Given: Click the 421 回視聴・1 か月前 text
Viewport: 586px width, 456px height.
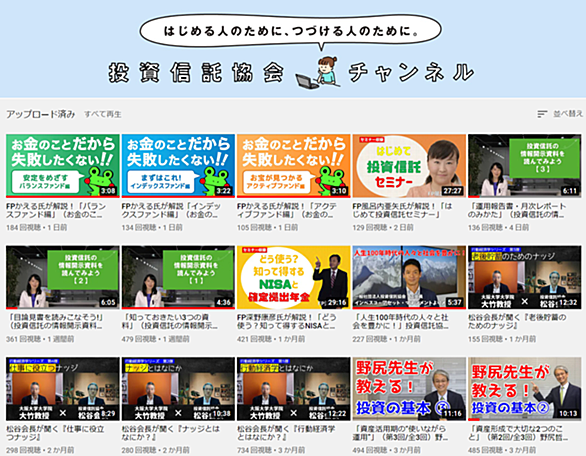Looking at the screenshot, I should coord(271,339).
